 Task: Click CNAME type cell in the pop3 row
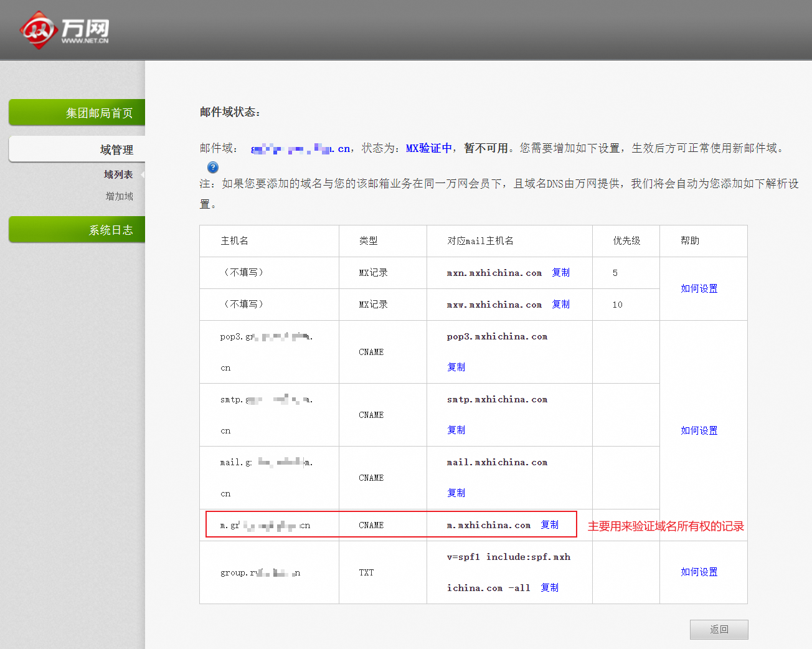(371, 353)
